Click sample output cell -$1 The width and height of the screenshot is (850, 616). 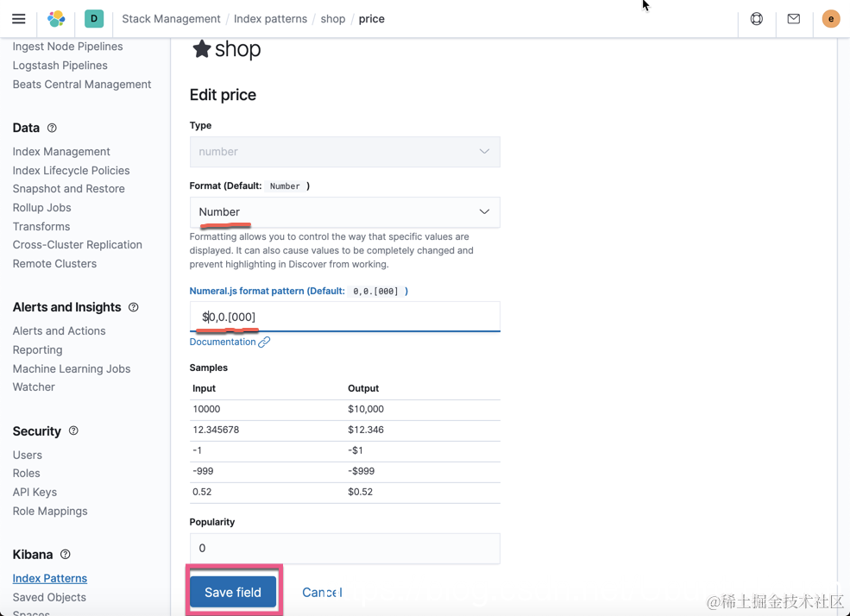[x=356, y=450]
